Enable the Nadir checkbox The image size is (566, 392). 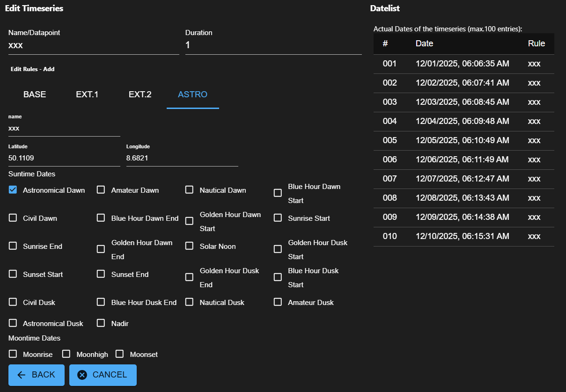coord(101,323)
